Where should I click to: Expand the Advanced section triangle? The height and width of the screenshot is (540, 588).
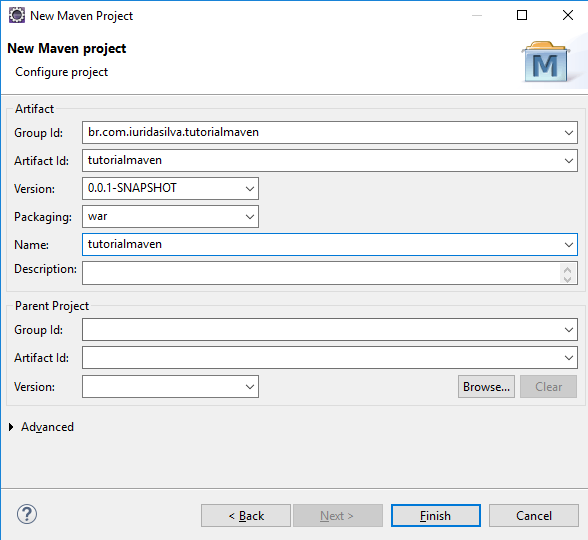click(11, 427)
